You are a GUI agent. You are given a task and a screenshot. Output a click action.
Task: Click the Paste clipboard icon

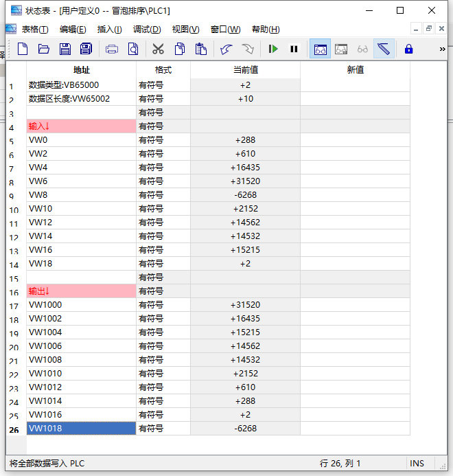(201, 49)
